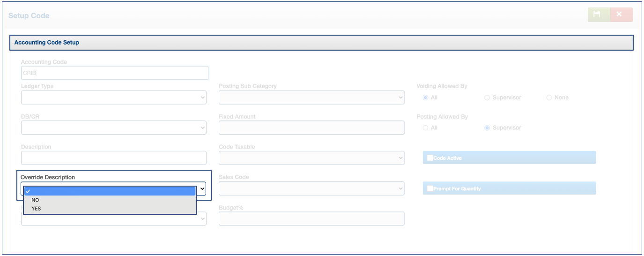Screen dimensions: 644x256
Task: Choose YES in Override Description list
Action: pyautogui.click(x=37, y=209)
